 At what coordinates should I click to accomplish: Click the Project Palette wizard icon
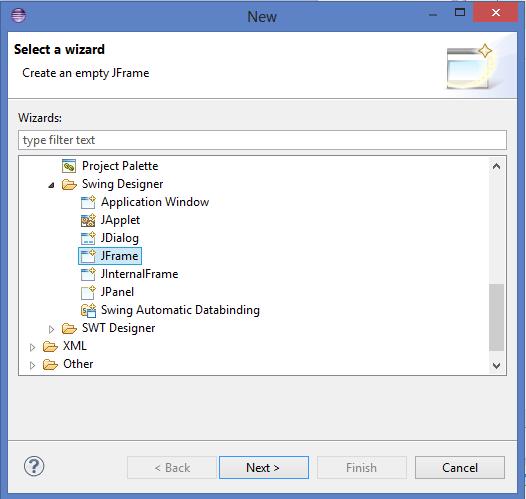69,166
